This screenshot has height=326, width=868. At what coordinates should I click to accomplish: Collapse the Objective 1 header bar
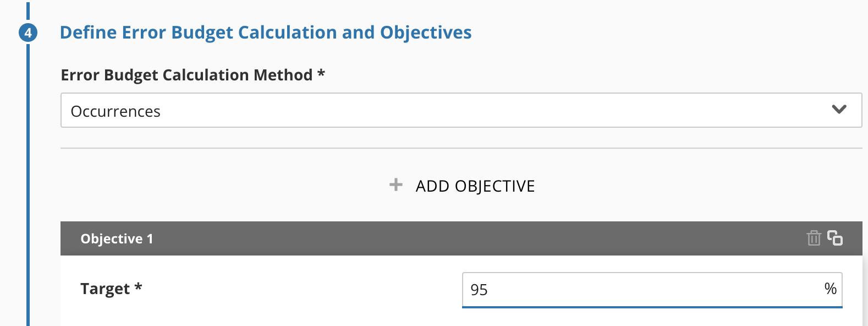pos(461,238)
